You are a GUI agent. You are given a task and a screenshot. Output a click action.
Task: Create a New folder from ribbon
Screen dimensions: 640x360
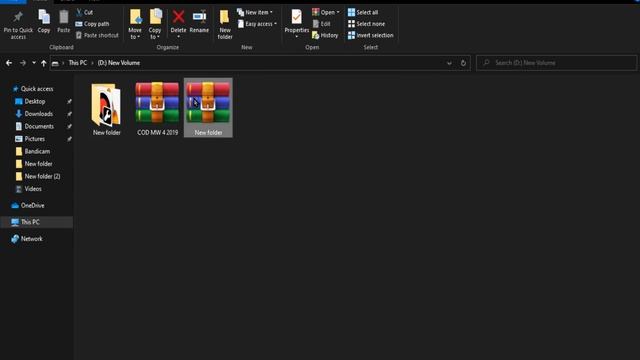(x=225, y=24)
